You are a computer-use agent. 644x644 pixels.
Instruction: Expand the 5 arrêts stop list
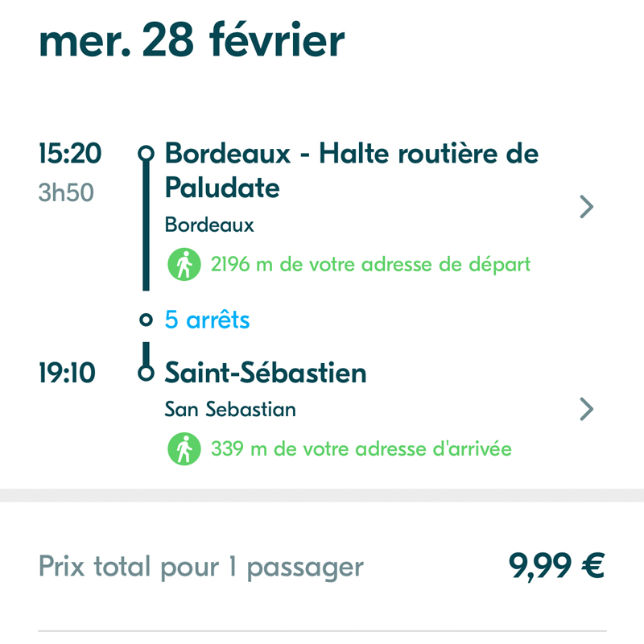(207, 320)
